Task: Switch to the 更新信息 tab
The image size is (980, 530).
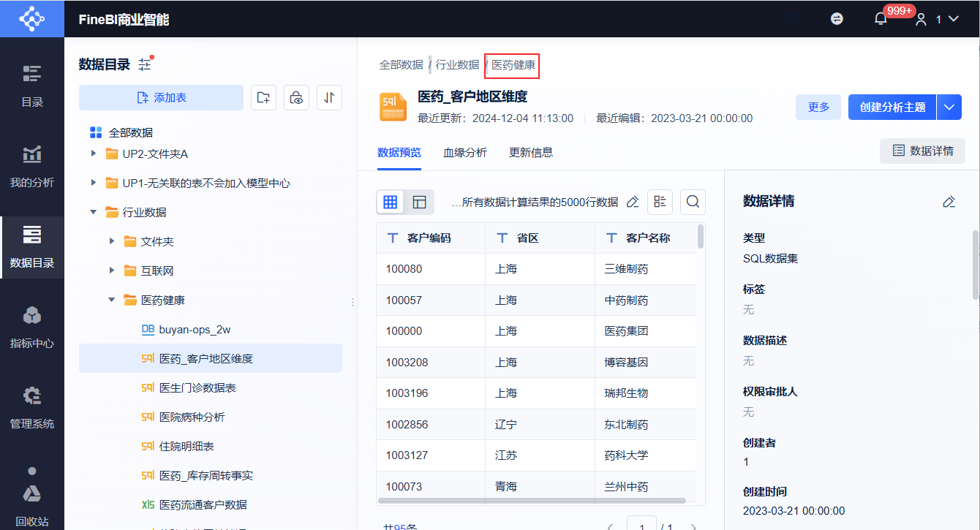Action: coord(531,153)
